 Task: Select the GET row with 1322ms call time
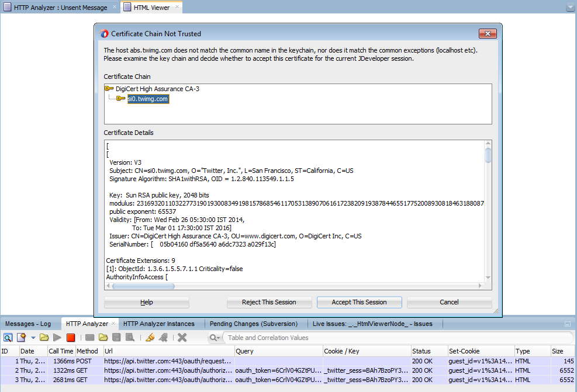click(288, 370)
